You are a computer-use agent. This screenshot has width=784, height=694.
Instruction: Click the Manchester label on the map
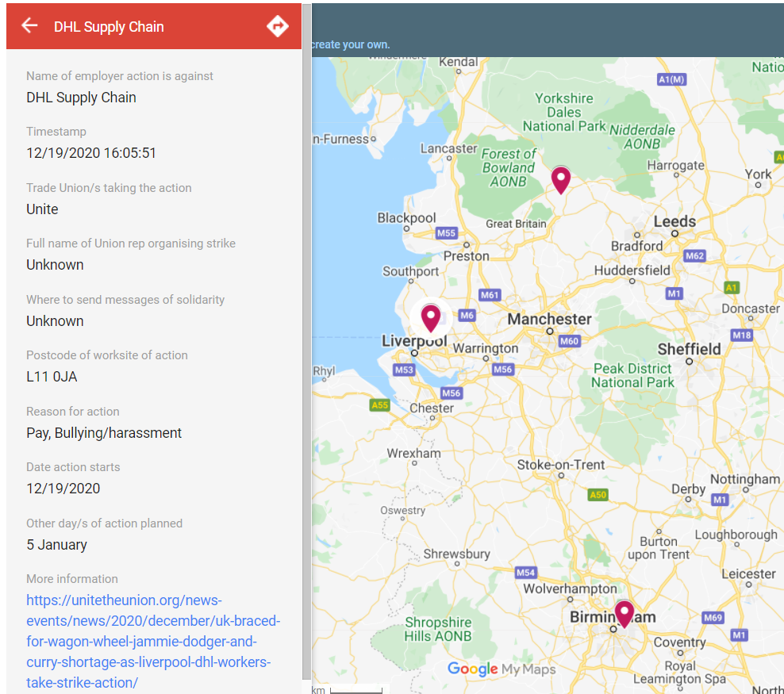549,319
